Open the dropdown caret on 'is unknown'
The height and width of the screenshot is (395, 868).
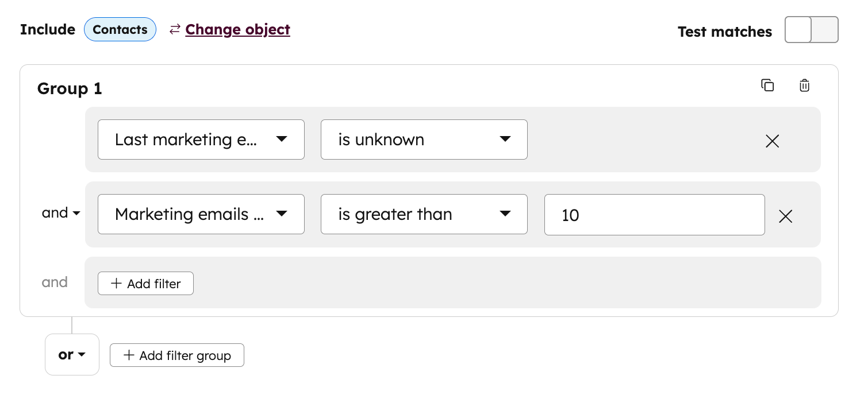pyautogui.click(x=505, y=139)
